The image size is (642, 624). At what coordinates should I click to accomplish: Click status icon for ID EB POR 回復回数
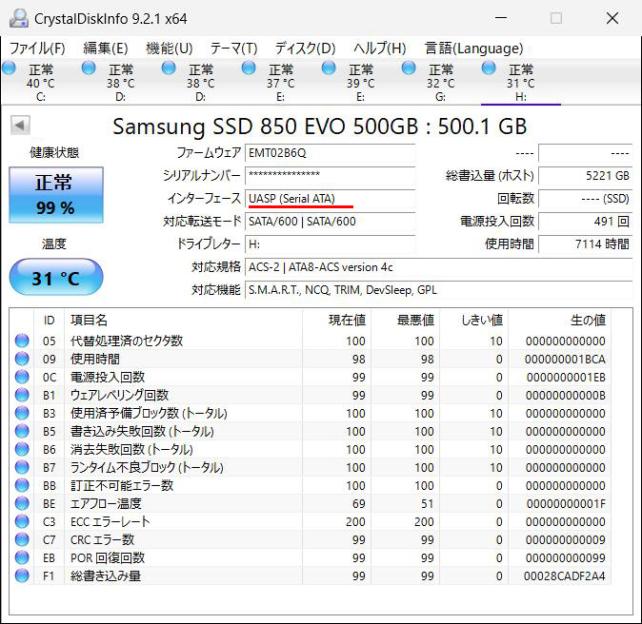tap(22, 557)
